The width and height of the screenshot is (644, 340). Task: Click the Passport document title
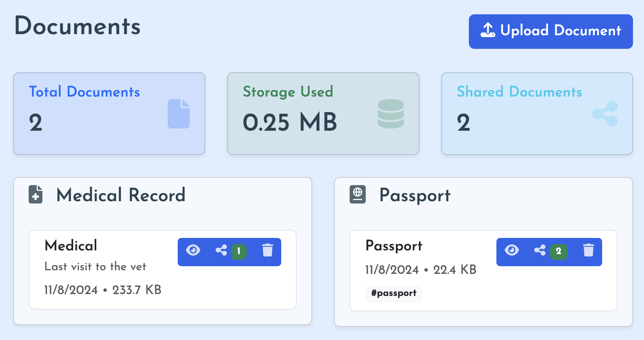pos(394,246)
